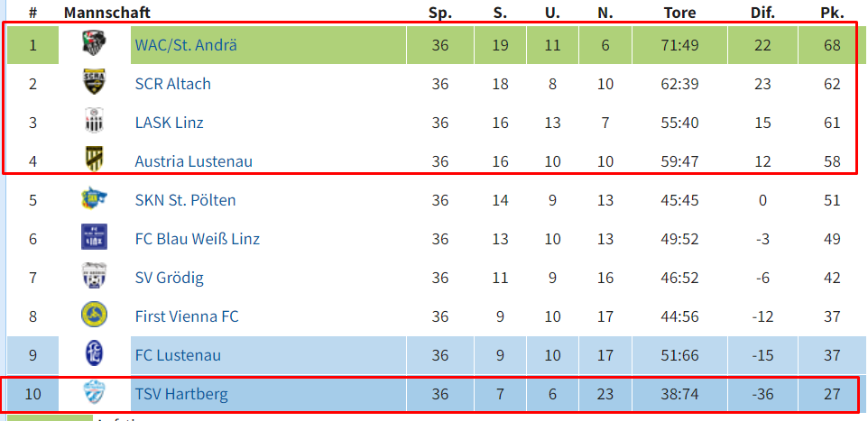The image size is (868, 421).
Task: Click the FC Lustenau blue crest
Action: point(94,354)
